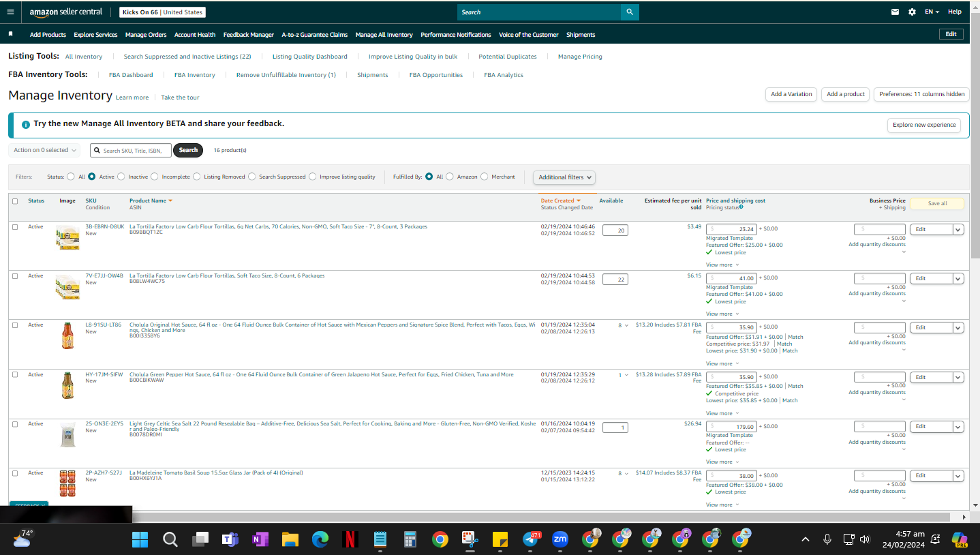Select the Inactive status filter
The height and width of the screenshot is (555, 980).
[121, 177]
